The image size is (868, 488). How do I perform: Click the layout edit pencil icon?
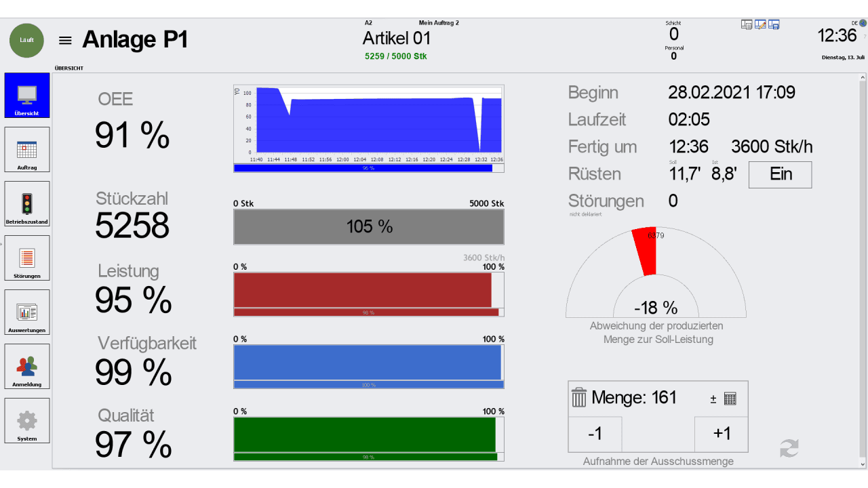coord(760,25)
